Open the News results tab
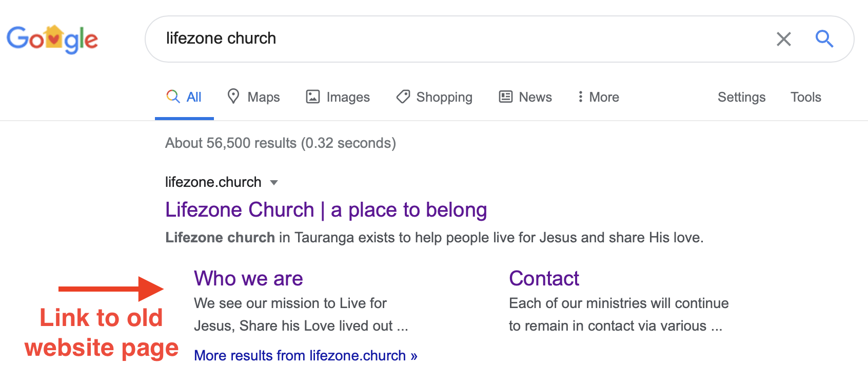868x383 pixels. pyautogui.click(x=525, y=97)
